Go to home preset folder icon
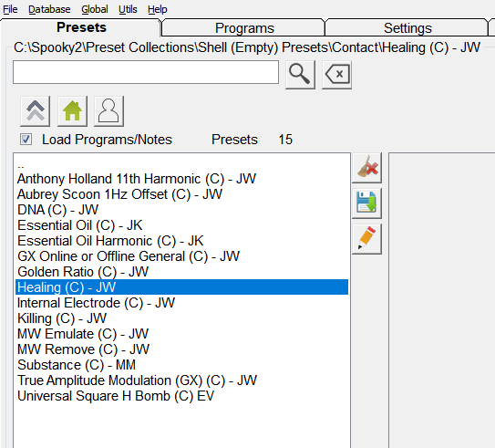This screenshot has height=448, width=495. 72,111
